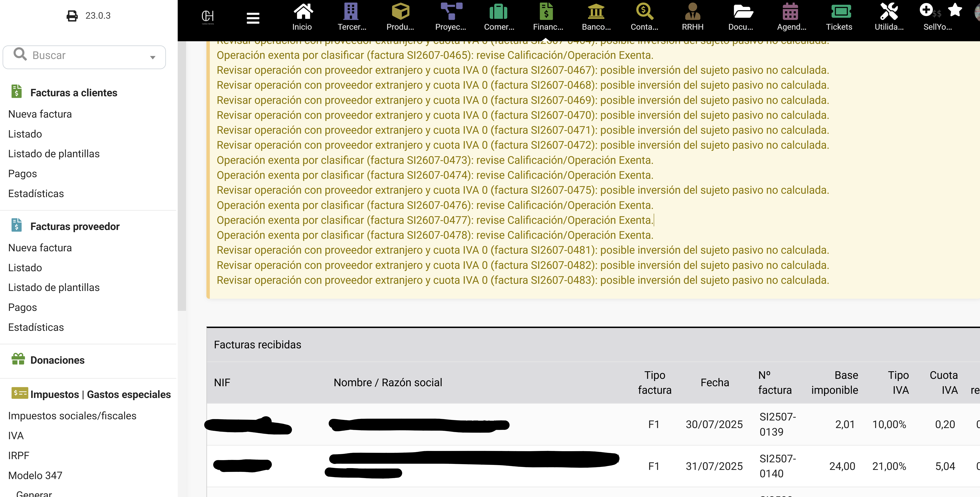Open Impuestos sociales/fiscales entry
The height and width of the screenshot is (497, 980).
72,416
